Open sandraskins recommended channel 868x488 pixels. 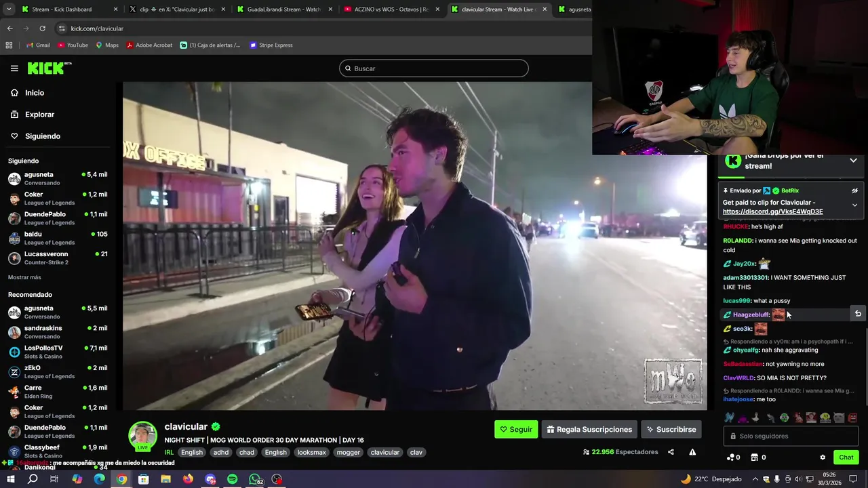pos(58,332)
